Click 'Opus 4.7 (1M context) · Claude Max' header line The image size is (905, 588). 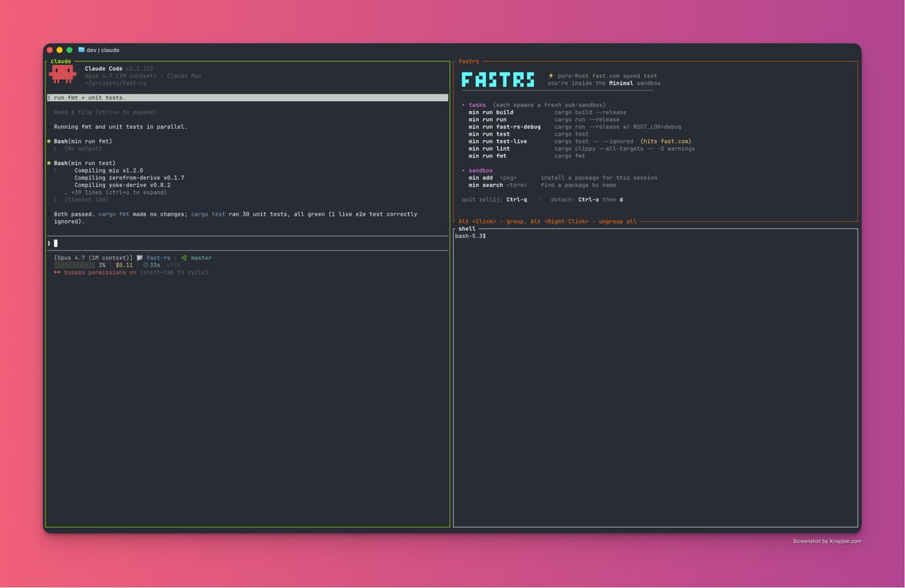point(143,76)
